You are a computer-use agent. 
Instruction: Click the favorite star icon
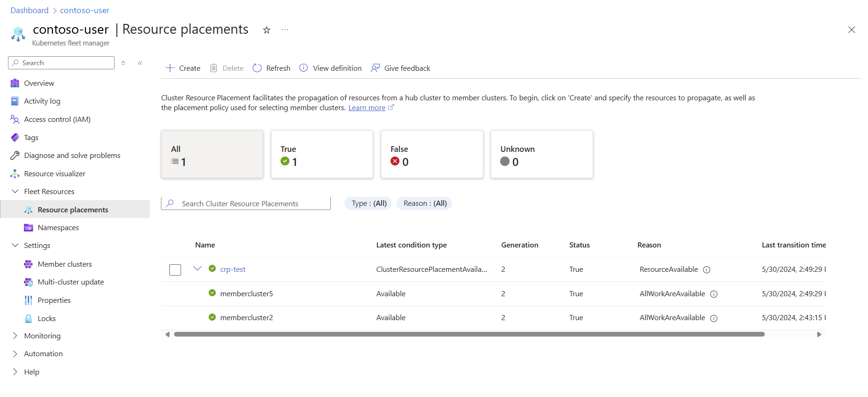tap(266, 30)
